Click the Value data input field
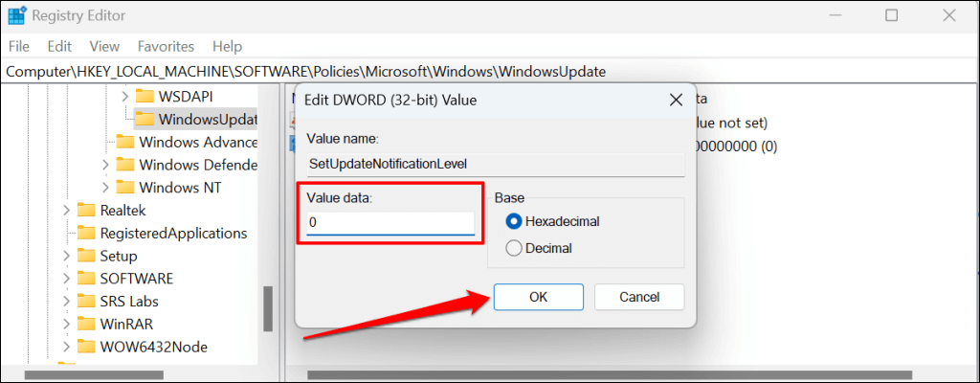The height and width of the screenshot is (383, 980). pyautogui.click(x=390, y=223)
